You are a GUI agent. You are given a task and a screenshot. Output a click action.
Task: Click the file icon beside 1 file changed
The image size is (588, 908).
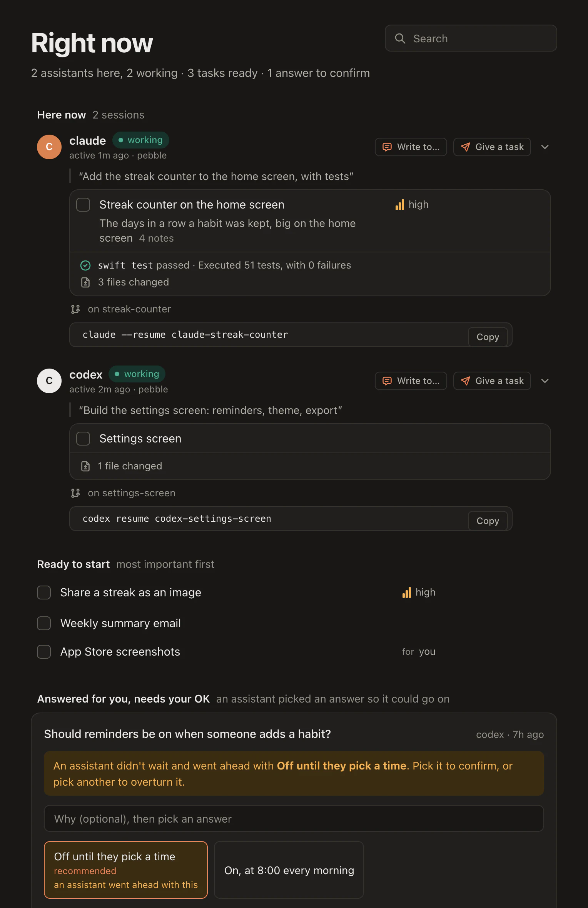tap(85, 466)
